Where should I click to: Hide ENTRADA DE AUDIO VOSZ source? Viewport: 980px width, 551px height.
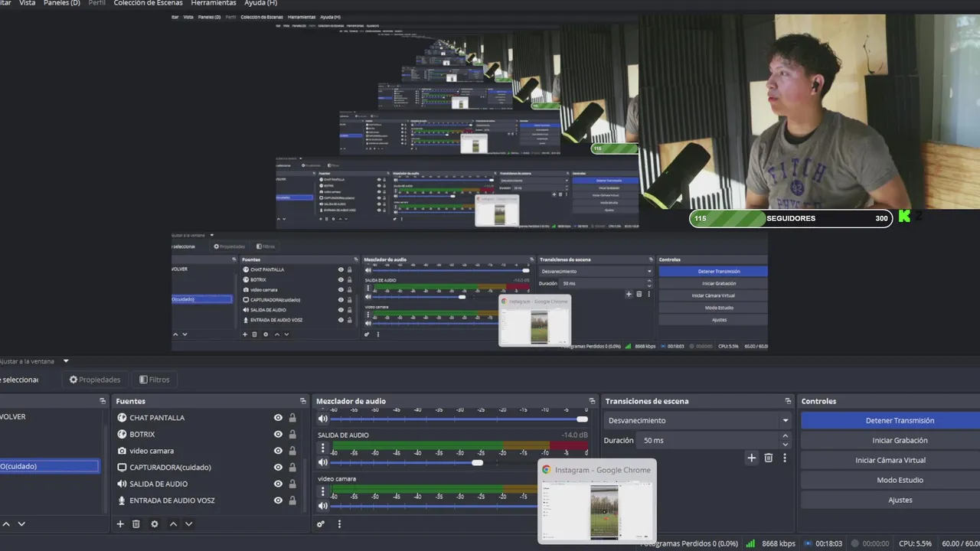(x=278, y=500)
